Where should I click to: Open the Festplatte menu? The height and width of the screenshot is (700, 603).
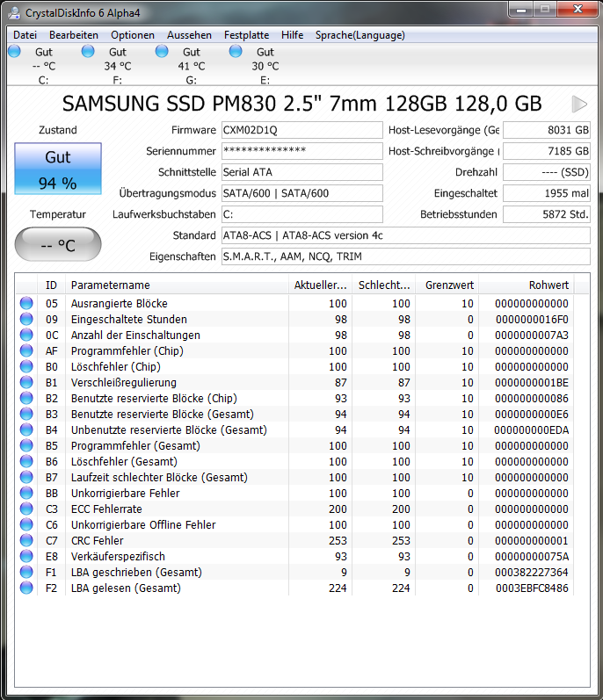point(246,35)
